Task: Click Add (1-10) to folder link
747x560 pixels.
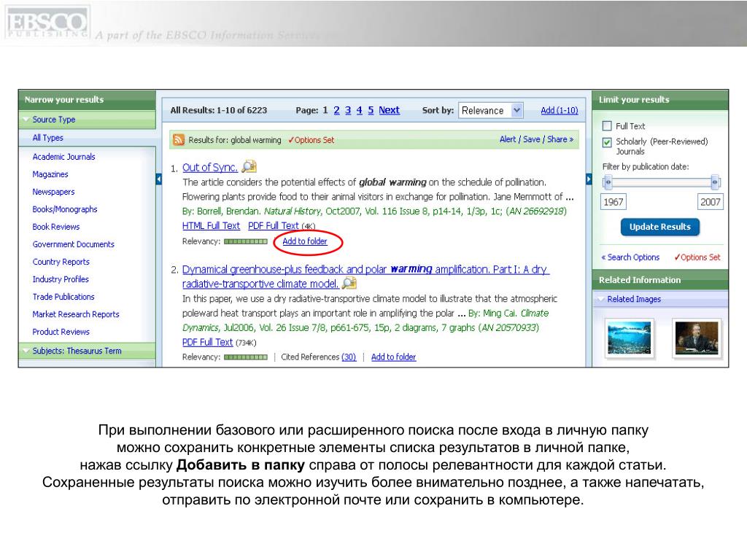Action: [x=560, y=111]
